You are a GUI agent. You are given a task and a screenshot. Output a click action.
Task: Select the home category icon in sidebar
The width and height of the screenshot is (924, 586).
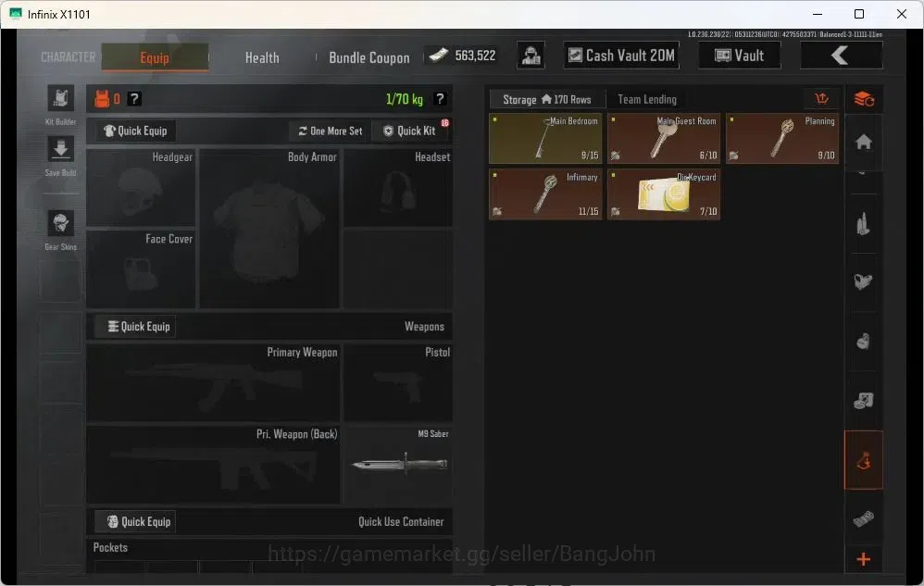pyautogui.click(x=864, y=142)
